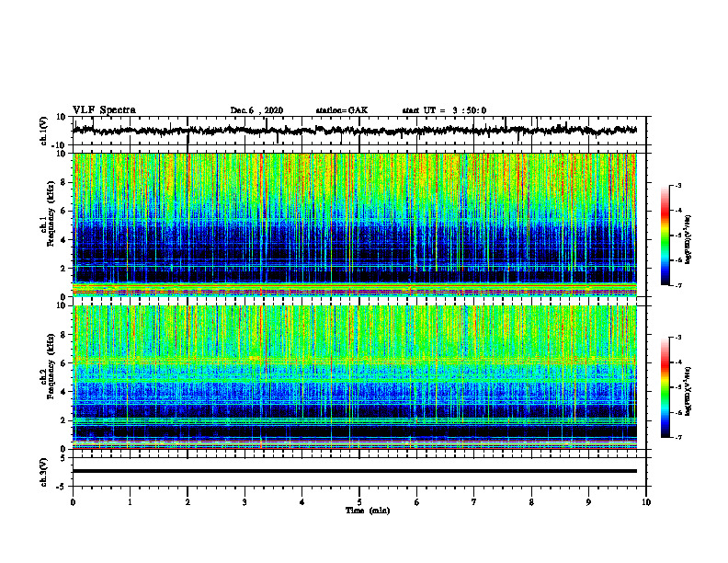Click the "-7" label on ch.2 color bar
This screenshot has width=728, height=563.
pyautogui.click(x=678, y=437)
